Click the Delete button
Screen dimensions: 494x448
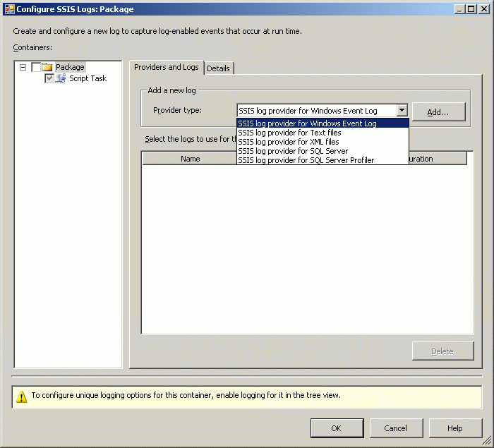442,351
